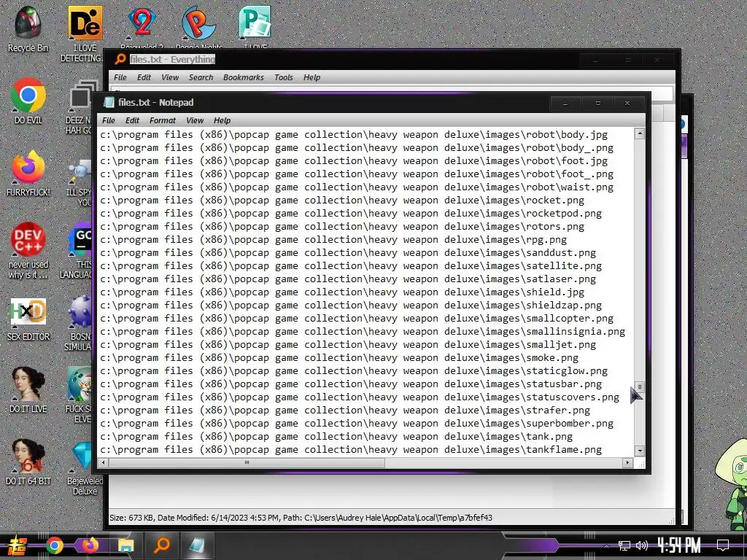Click the Everything magnifier title bar icon
Viewport: 747px width, 560px height.
pos(120,59)
